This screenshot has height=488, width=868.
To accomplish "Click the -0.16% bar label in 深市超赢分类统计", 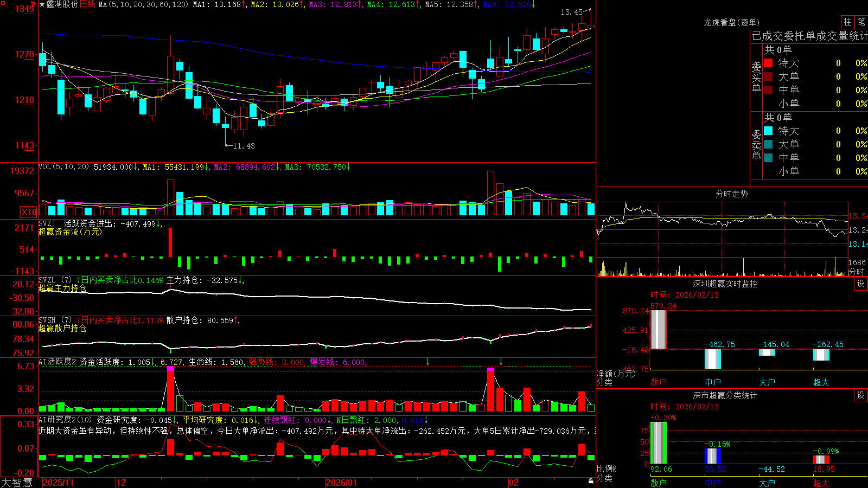I will (x=717, y=444).
